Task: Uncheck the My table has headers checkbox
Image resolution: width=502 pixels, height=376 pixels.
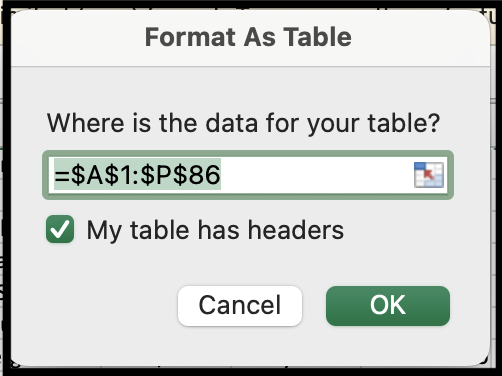Action: point(60,229)
